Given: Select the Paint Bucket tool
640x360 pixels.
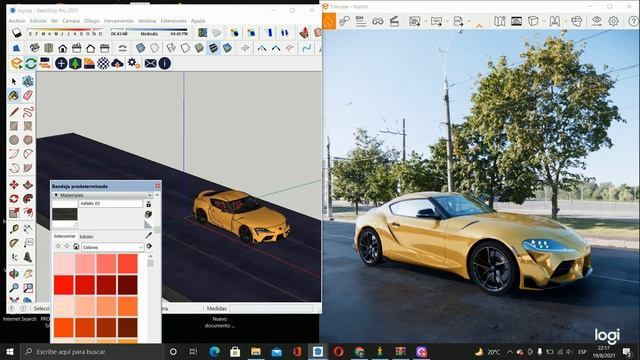Looking at the screenshot, I should 14,96.
